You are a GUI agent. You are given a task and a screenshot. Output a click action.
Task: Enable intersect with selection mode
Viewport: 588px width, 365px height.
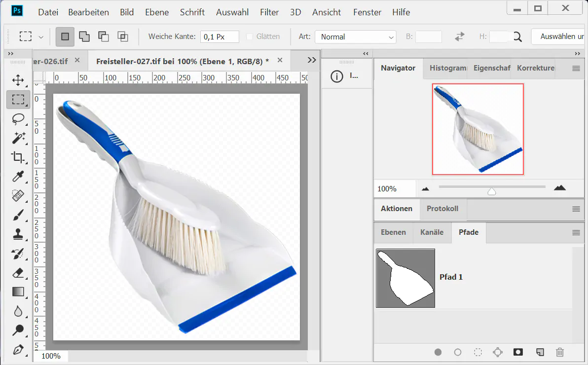click(122, 36)
